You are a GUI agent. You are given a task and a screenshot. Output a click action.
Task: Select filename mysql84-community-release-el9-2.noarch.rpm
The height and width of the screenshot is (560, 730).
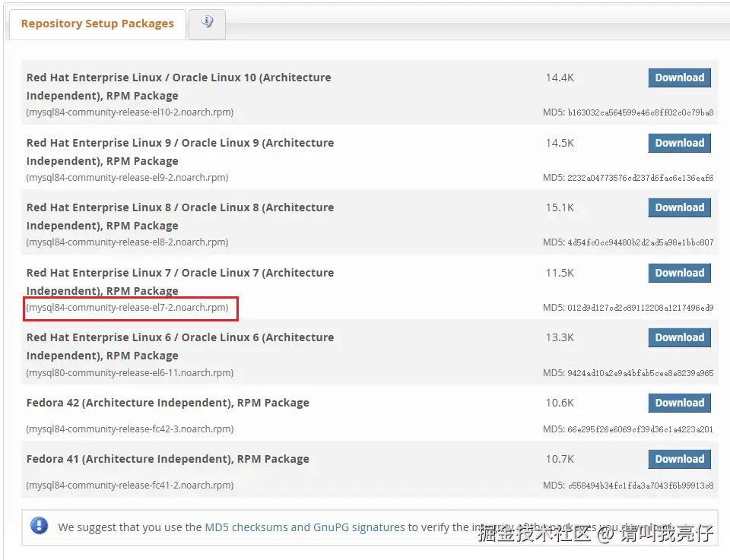127,177
